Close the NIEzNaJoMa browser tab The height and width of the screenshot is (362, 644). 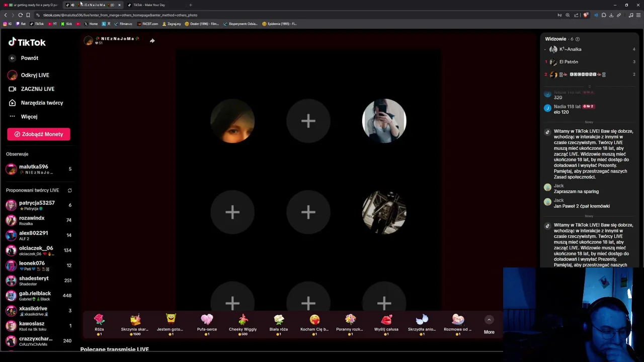[119, 5]
